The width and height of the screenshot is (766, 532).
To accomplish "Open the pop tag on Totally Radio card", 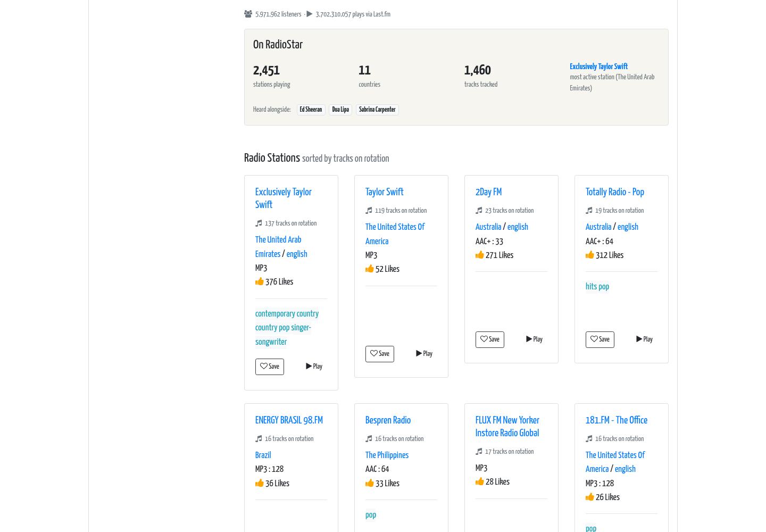I will [604, 286].
